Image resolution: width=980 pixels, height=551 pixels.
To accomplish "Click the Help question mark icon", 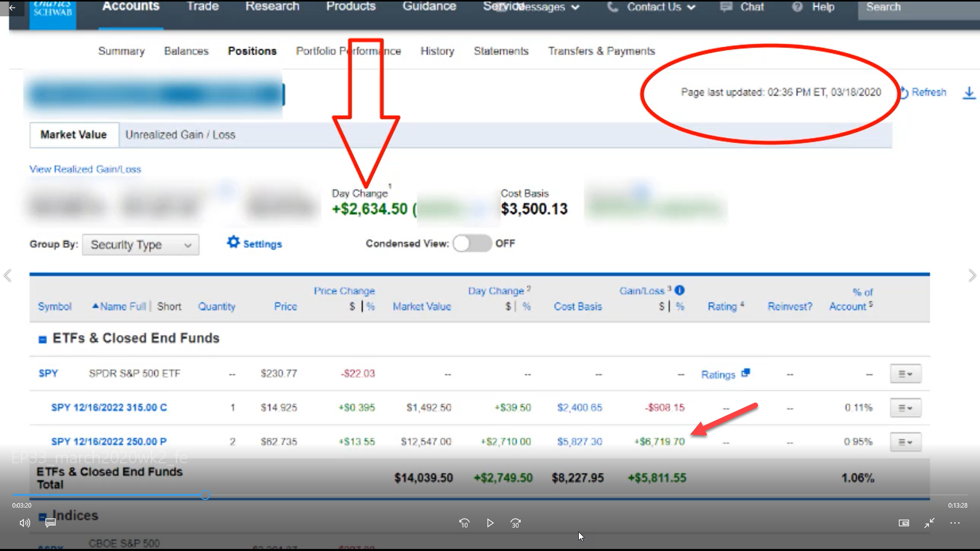I will point(797,7).
